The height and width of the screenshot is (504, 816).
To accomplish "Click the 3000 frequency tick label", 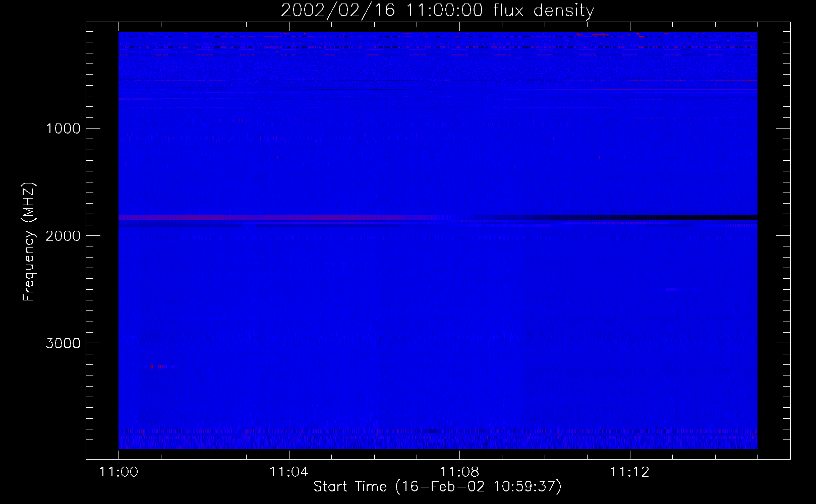I will click(x=63, y=343).
